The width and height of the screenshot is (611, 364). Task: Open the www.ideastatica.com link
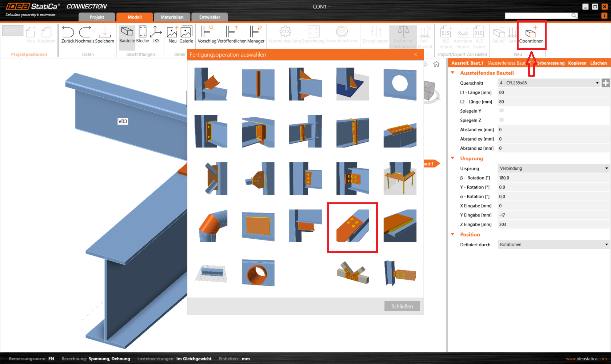coord(586,359)
